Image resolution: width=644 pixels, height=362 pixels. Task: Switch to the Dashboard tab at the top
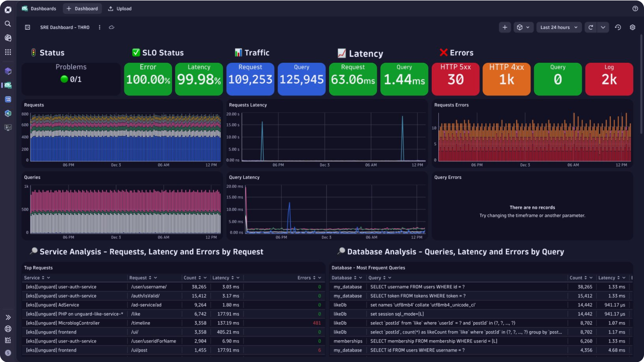point(82,9)
